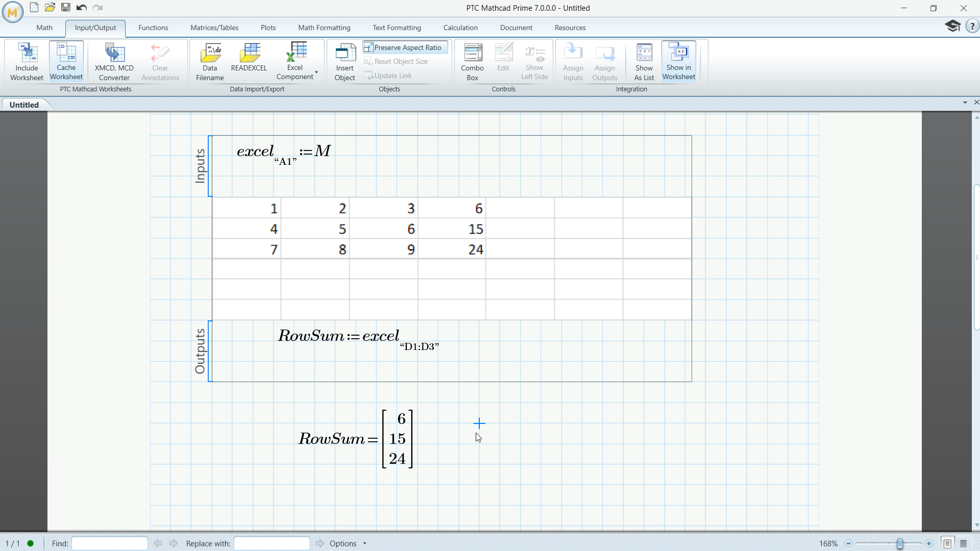Switch to draft view mode icon

[x=964, y=543]
